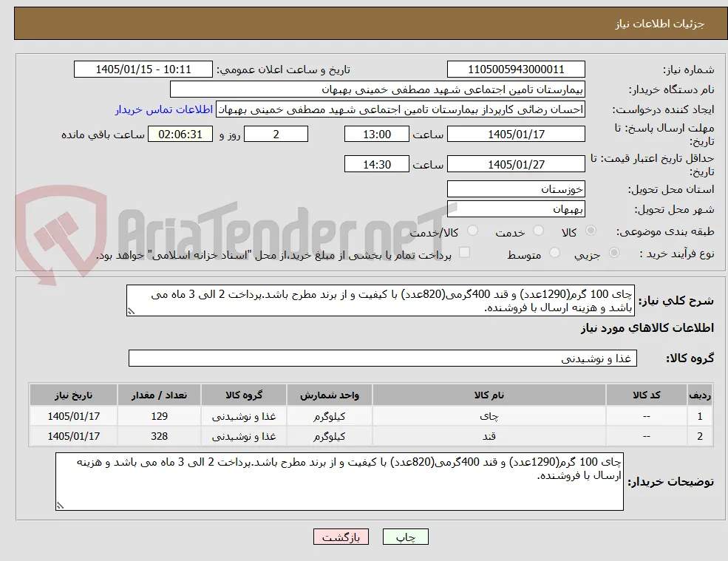Select the متوسط purchase type radio
The image size is (728, 561).
coord(554,253)
